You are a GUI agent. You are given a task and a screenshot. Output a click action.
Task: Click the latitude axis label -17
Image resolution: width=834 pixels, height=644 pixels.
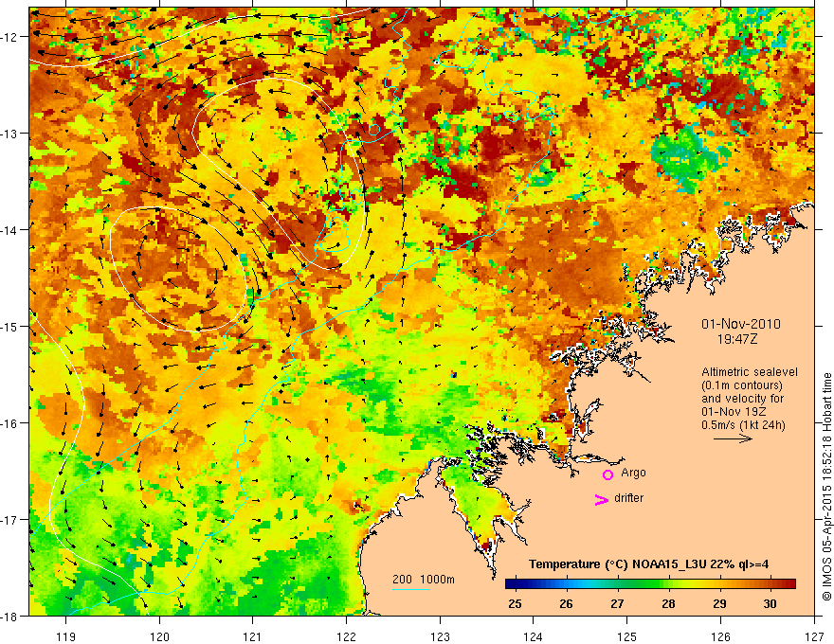click(x=10, y=520)
